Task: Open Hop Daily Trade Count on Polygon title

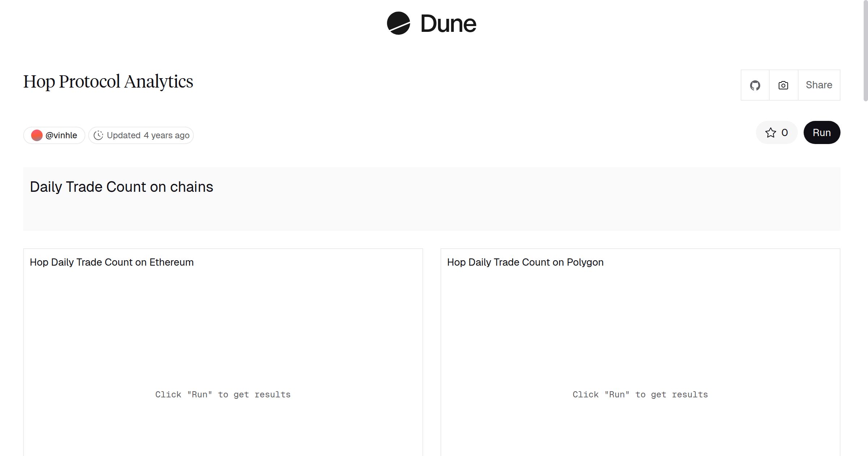Action: [525, 262]
